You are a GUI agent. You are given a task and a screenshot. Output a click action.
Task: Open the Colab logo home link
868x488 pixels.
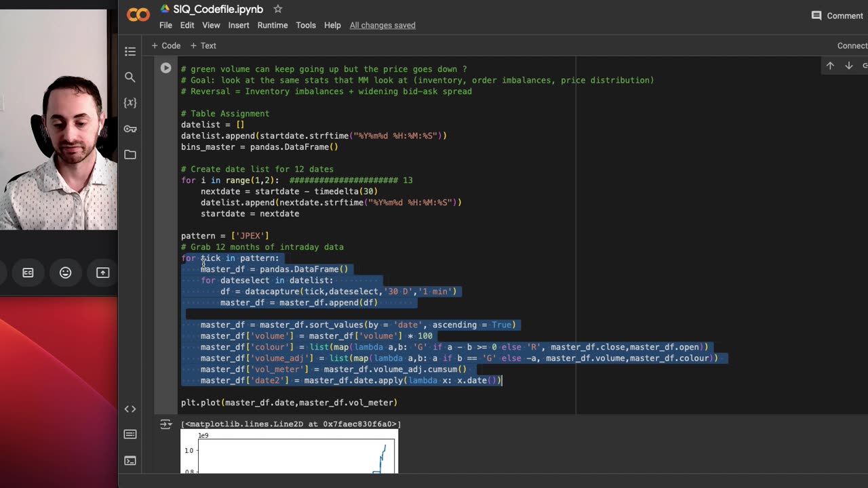coord(138,14)
